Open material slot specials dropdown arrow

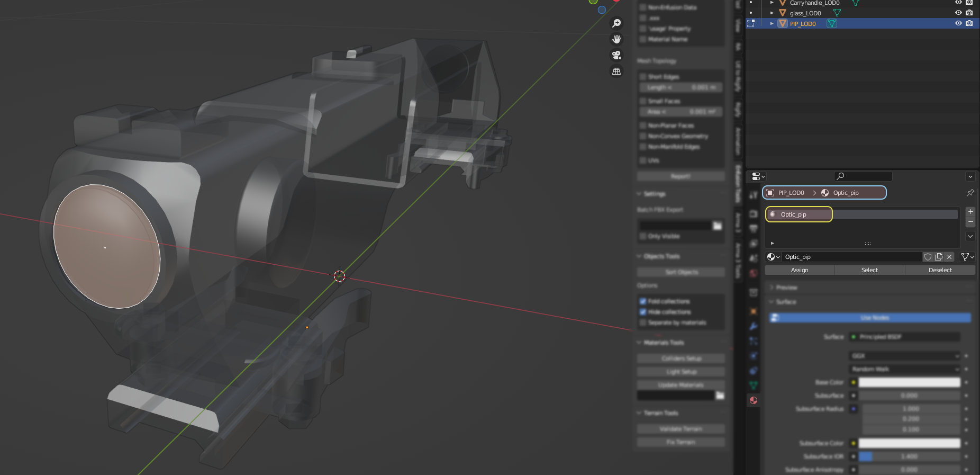970,236
